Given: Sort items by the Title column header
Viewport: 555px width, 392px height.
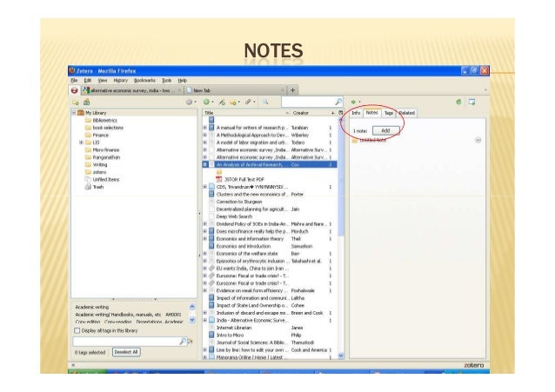Looking at the screenshot, I should coord(247,113).
